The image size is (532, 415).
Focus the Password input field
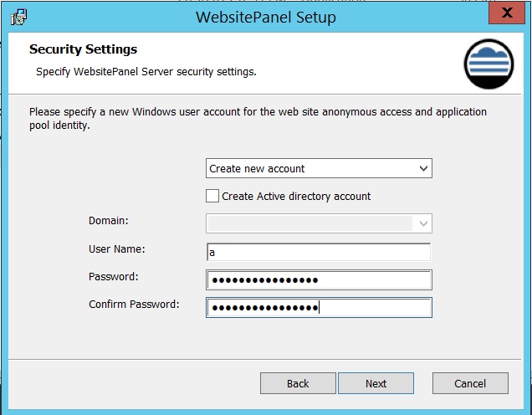coord(319,280)
